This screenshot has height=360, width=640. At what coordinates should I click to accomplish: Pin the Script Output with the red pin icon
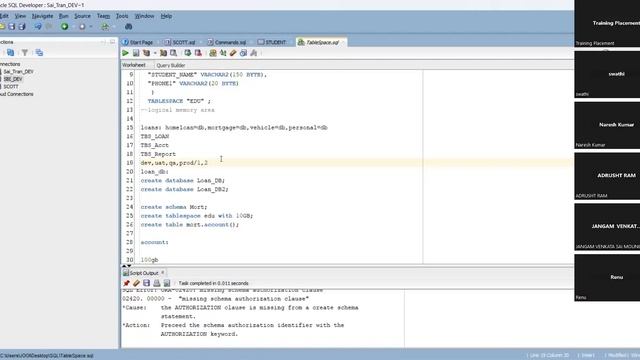pos(127,283)
